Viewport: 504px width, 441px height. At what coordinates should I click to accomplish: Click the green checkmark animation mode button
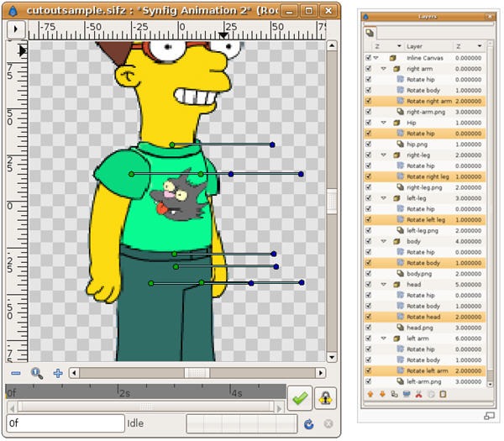pyautogui.click(x=299, y=398)
